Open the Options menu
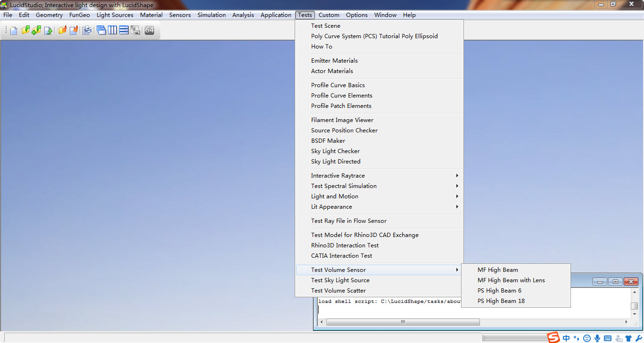Screen dimensions: 644x343 (357, 15)
